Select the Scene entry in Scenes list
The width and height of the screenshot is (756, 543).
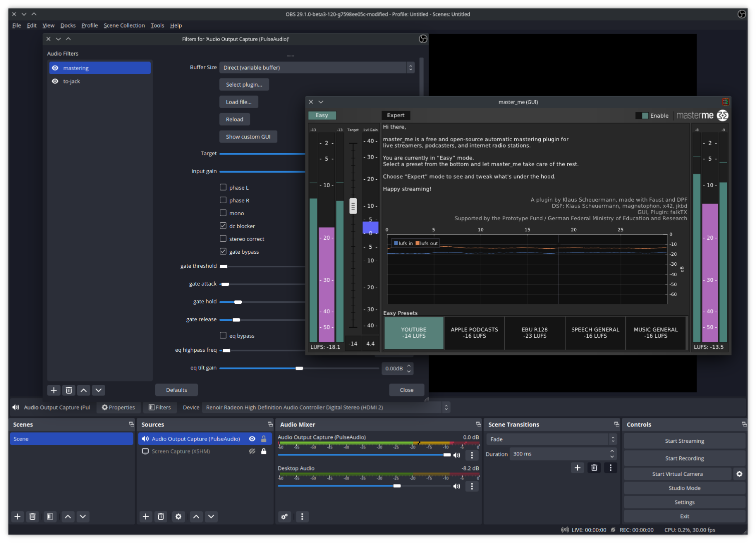[72, 439]
